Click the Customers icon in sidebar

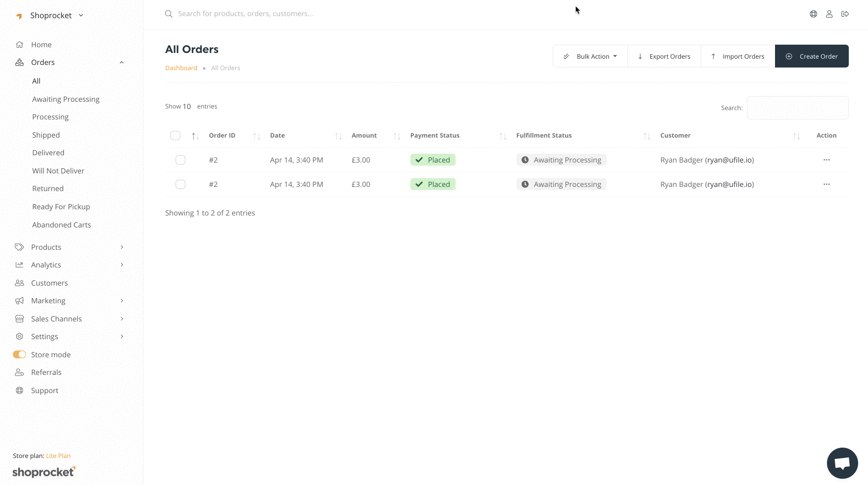20,283
